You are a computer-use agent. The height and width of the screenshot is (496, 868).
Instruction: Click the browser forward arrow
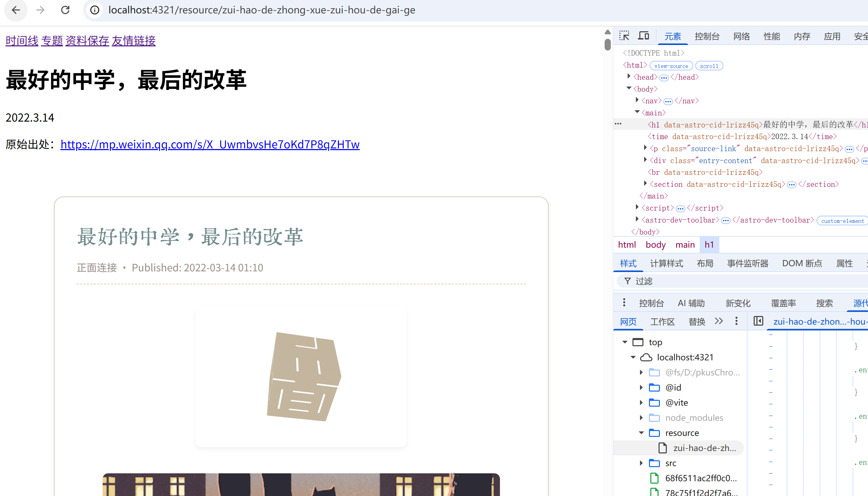point(41,10)
